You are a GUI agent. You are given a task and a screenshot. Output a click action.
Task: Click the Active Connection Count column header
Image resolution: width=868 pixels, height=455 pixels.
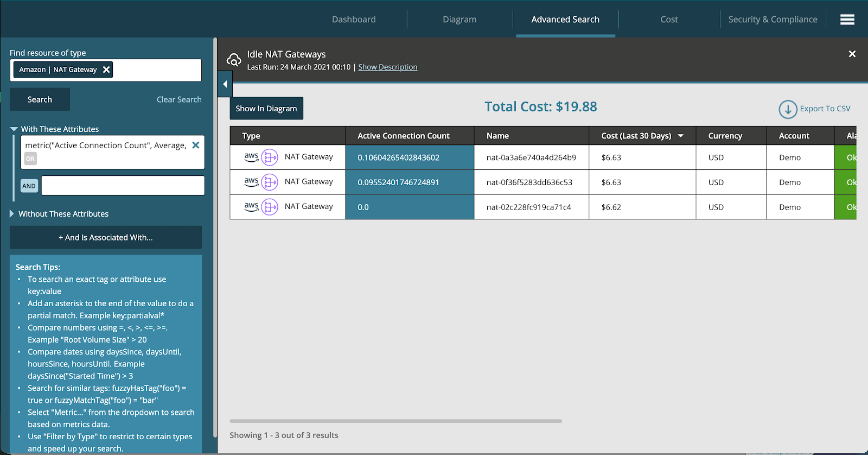(x=410, y=136)
